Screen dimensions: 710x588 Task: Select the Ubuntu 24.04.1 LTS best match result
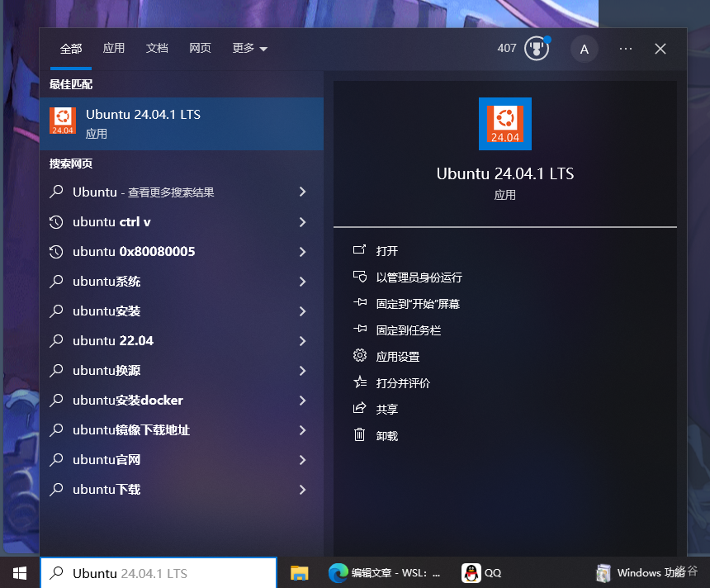click(x=182, y=124)
